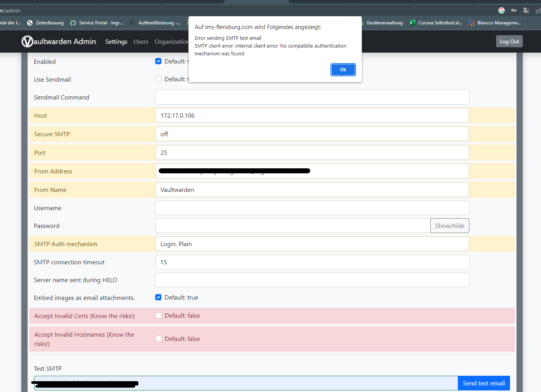Click the Send test email button
This screenshot has width=541, height=392.
483,383
